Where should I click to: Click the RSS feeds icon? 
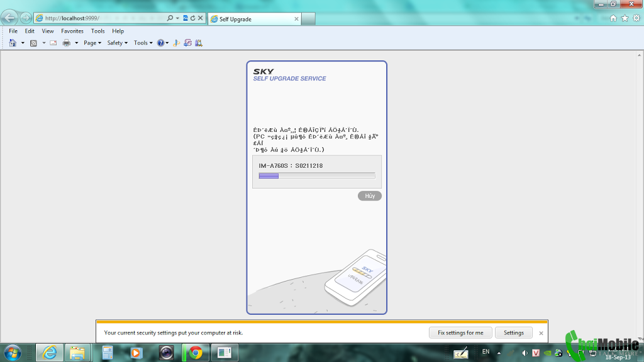pyautogui.click(x=33, y=43)
